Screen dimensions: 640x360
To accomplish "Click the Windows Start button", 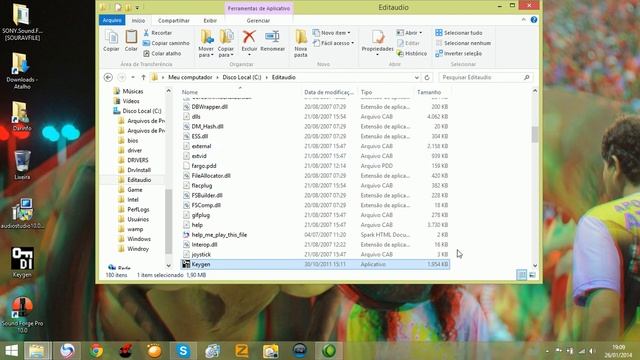I will pyautogui.click(x=11, y=351).
